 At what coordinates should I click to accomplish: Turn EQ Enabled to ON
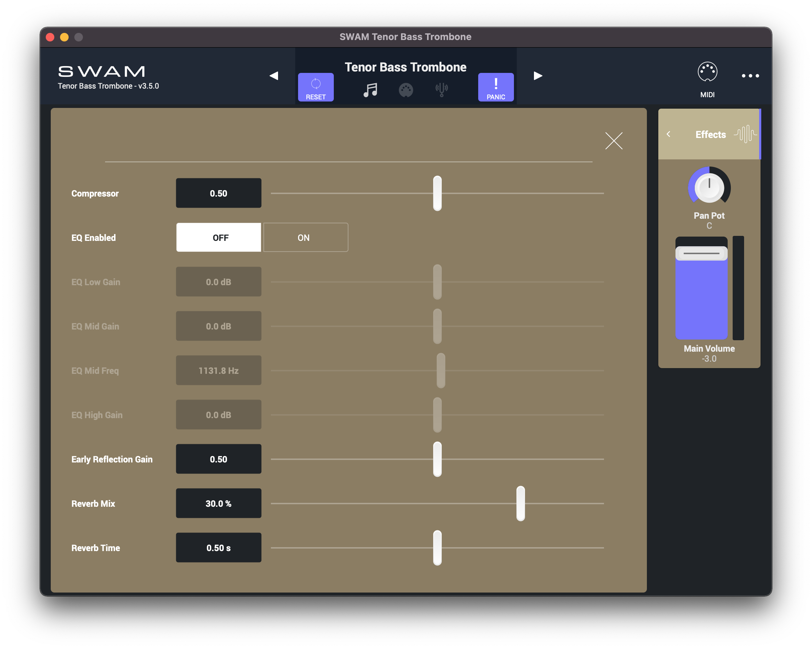[306, 238]
